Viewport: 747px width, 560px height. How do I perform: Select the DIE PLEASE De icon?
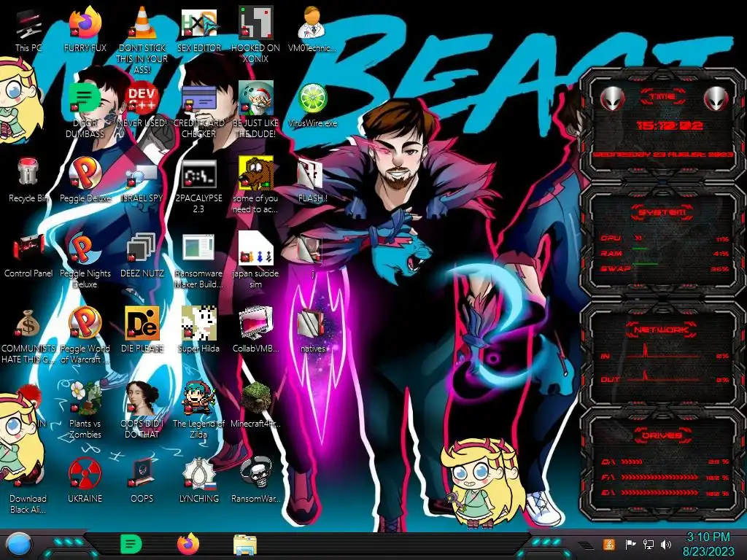pos(142,330)
